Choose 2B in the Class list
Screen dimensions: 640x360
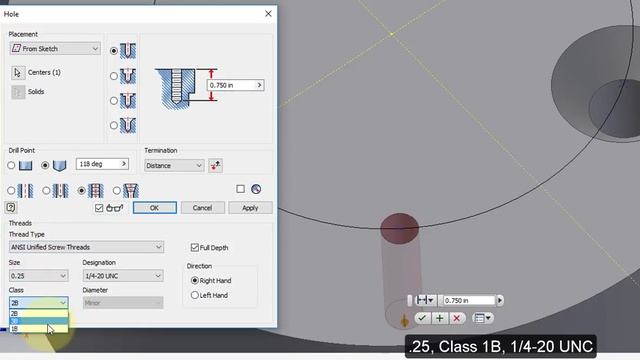pos(38,313)
